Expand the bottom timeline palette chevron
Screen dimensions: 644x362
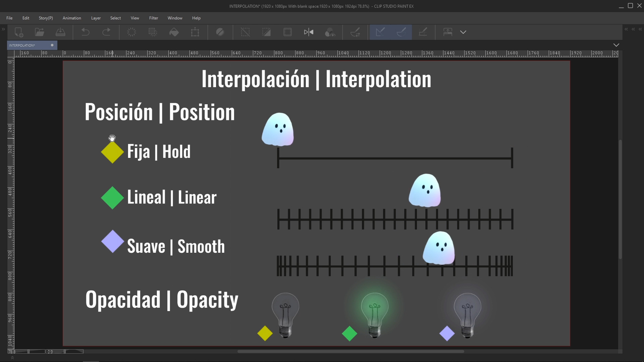[12, 358]
